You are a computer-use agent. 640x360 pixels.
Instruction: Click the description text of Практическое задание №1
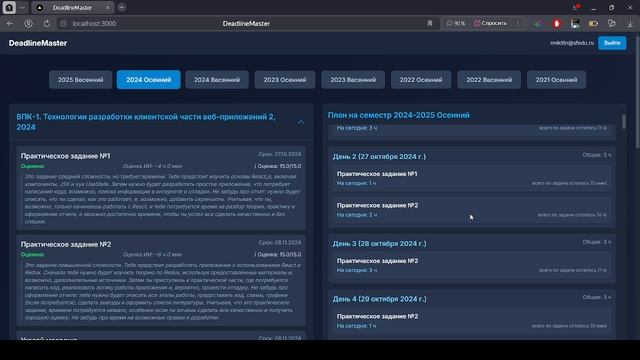tap(161, 199)
